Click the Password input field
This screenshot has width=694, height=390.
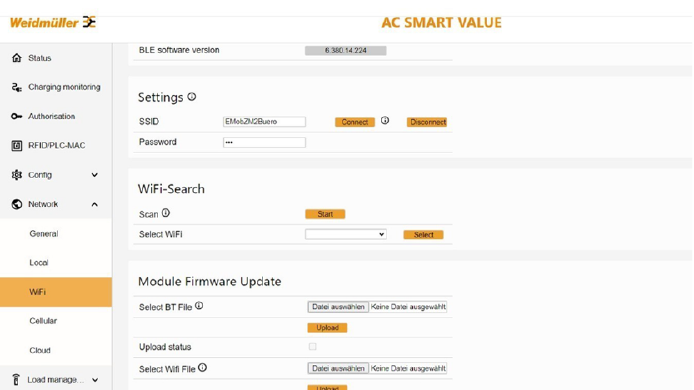(264, 143)
